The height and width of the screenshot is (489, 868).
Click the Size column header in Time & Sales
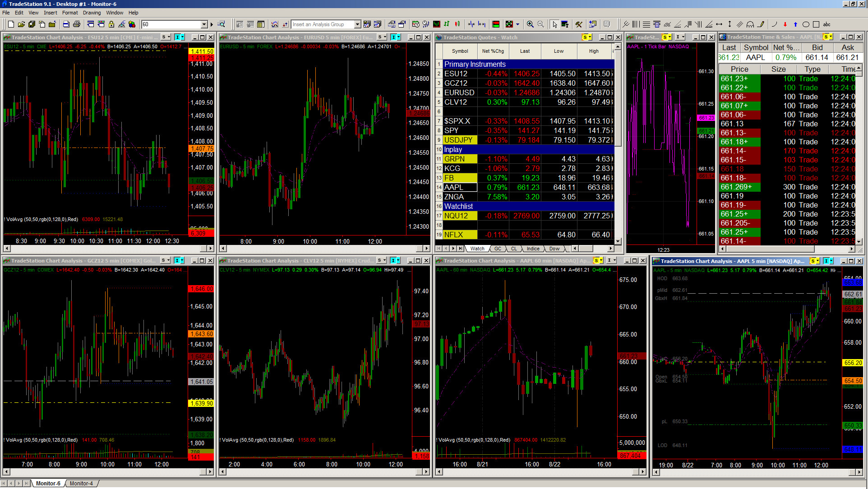778,69
